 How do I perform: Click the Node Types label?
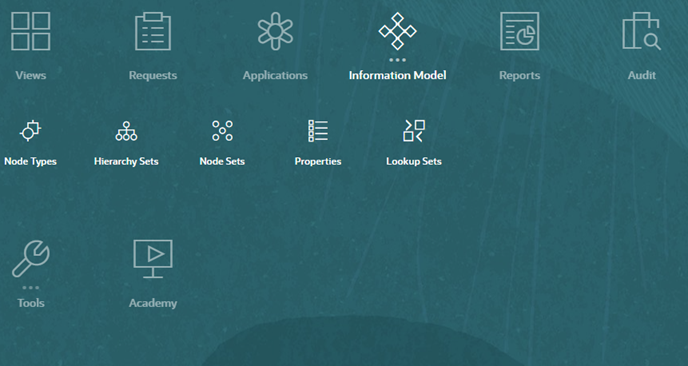30,161
